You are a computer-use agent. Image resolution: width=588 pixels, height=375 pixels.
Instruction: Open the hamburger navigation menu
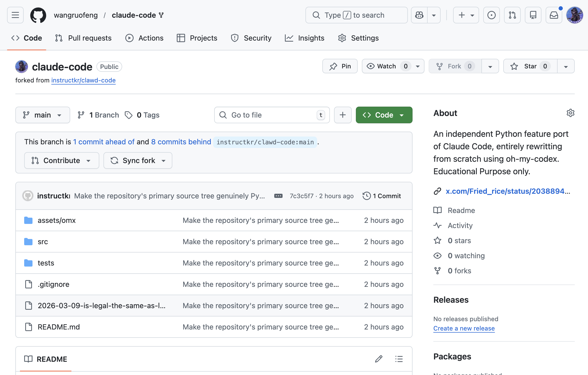tap(15, 15)
